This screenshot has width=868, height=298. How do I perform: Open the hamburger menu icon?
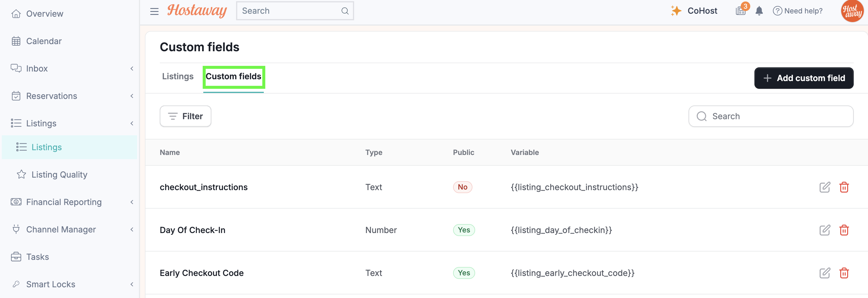154,11
